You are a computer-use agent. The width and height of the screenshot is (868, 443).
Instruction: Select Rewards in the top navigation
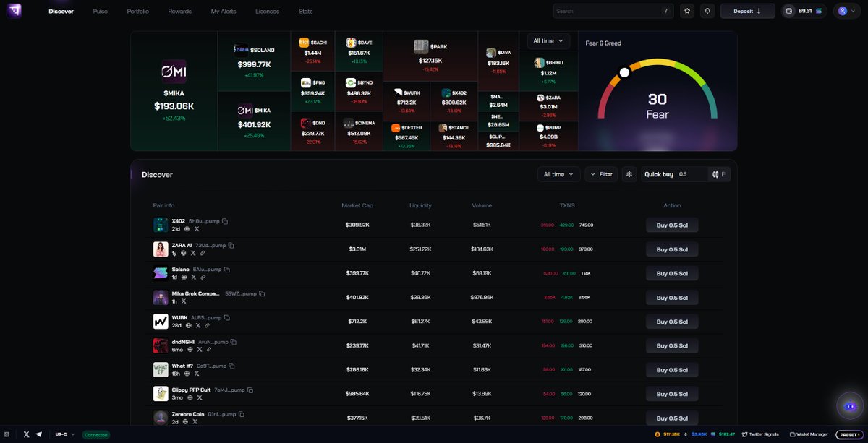179,11
